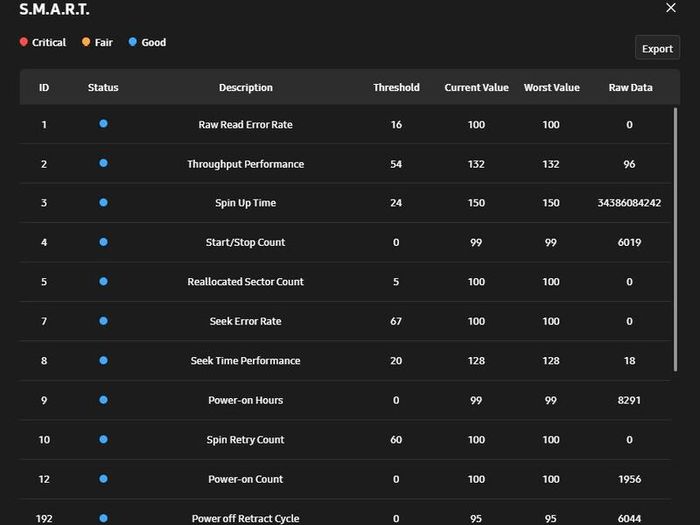This screenshot has height=525, width=700.
Task: Close the S.M.A.R.T. dialog
Action: coord(671,8)
